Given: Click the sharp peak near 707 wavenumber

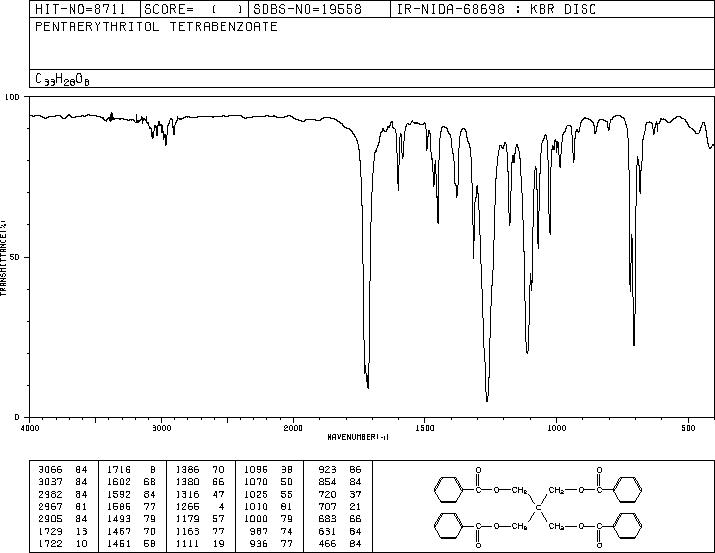Looking at the screenshot, I should (x=634, y=344).
